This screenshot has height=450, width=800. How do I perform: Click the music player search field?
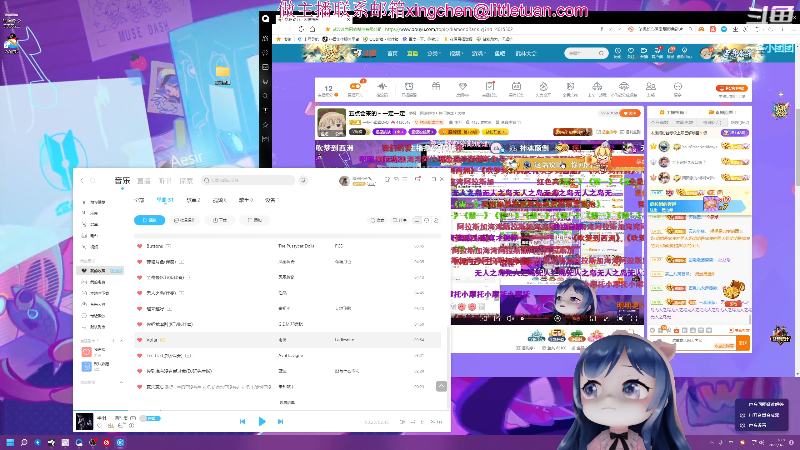(248, 180)
